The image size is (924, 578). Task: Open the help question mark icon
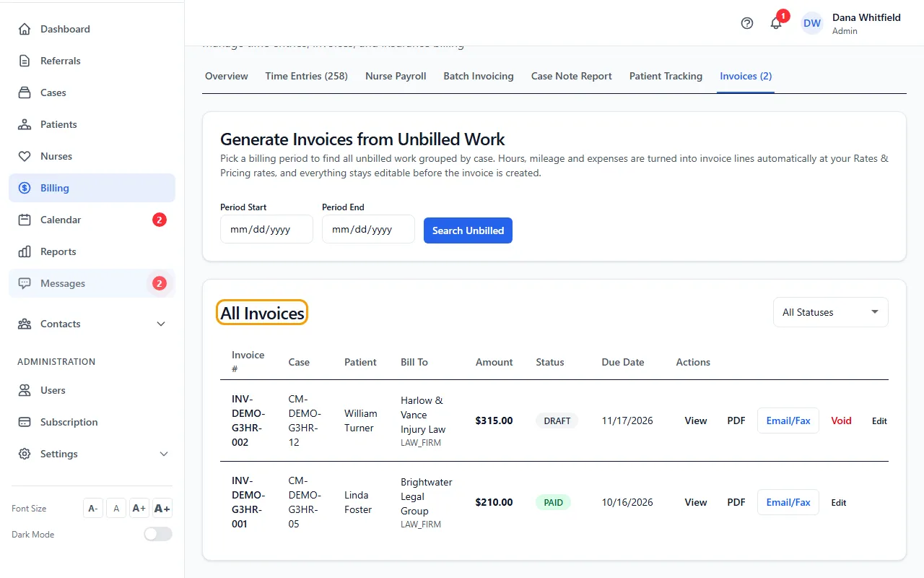(x=747, y=23)
